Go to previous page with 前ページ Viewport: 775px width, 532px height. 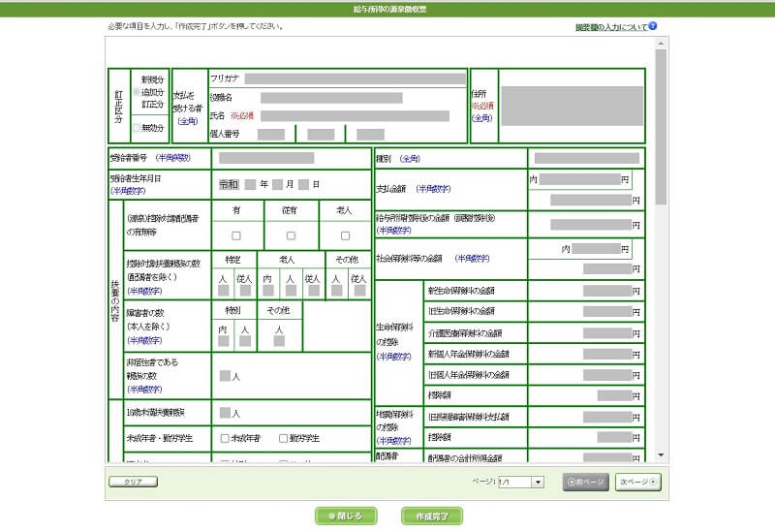point(585,482)
